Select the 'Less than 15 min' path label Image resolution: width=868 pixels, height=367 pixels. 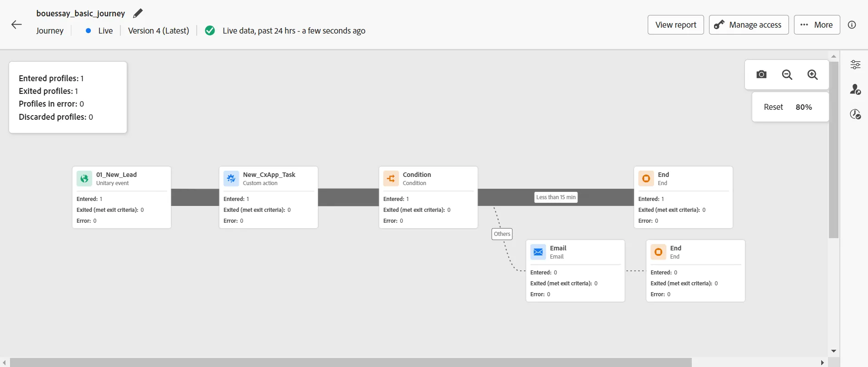(556, 197)
